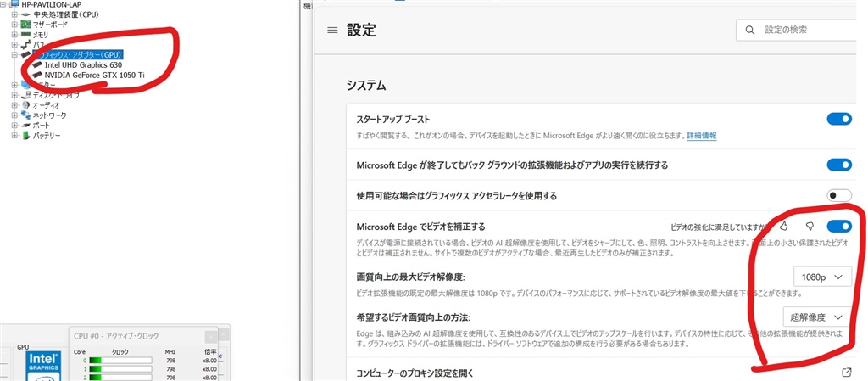Expand the ポート node
Image resolution: width=868 pixels, height=381 pixels.
coord(15,126)
